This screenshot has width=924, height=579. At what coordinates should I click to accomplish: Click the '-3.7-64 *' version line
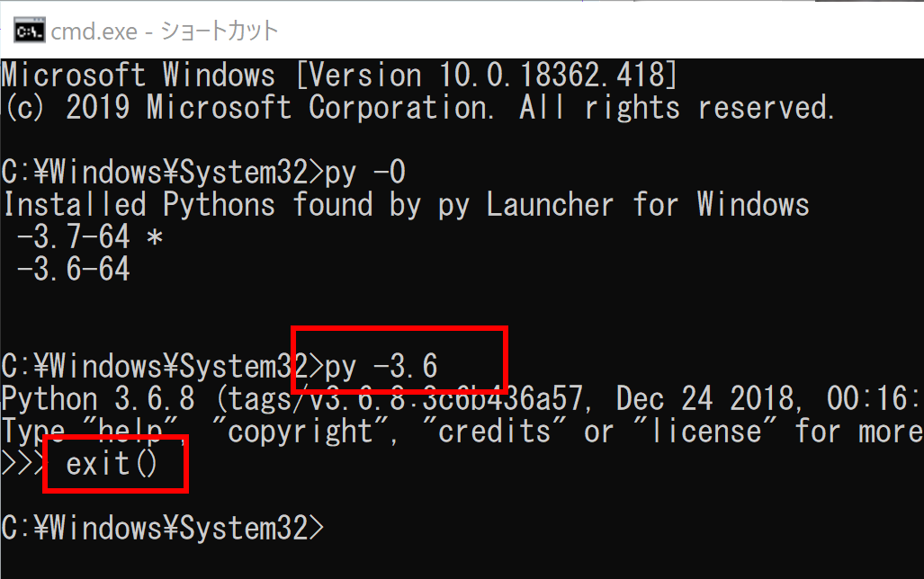point(90,236)
